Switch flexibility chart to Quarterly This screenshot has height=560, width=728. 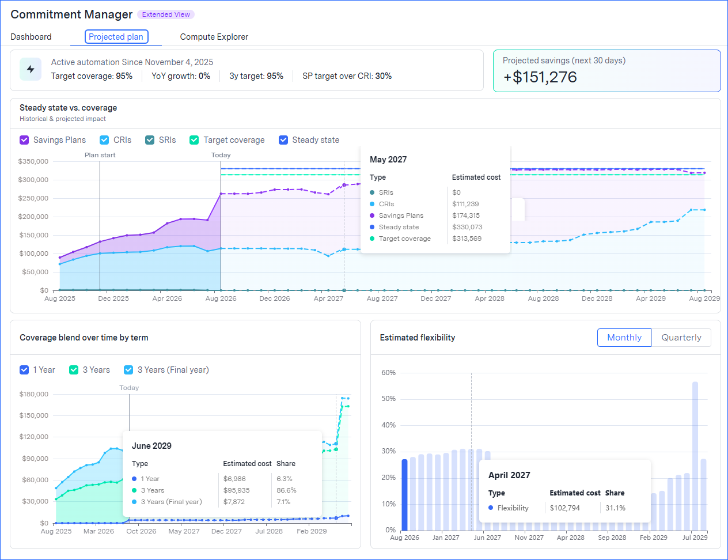[681, 338]
